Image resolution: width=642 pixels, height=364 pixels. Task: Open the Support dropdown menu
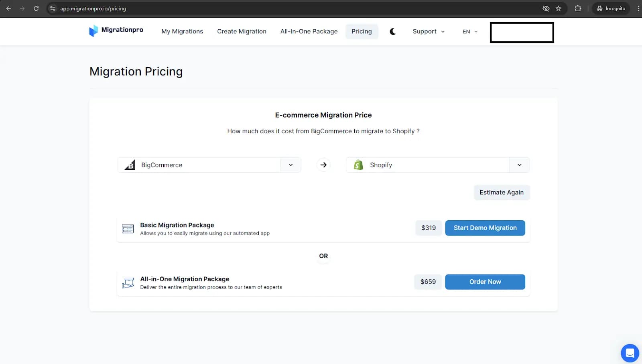coord(429,31)
